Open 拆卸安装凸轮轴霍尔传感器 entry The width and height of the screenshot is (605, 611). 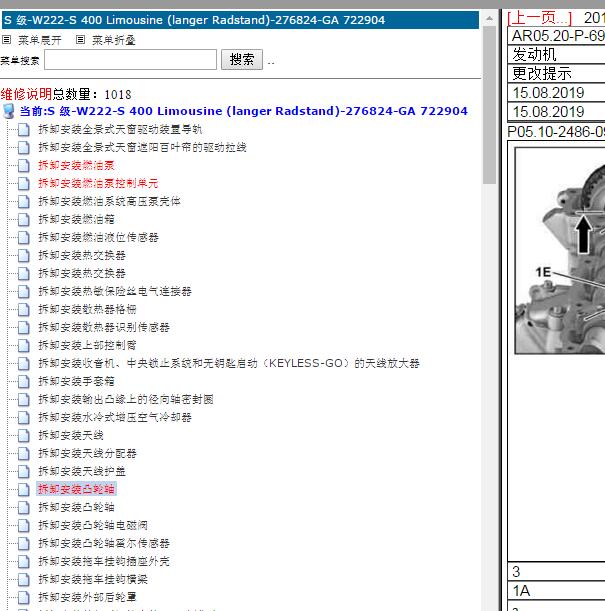pyautogui.click(x=104, y=543)
